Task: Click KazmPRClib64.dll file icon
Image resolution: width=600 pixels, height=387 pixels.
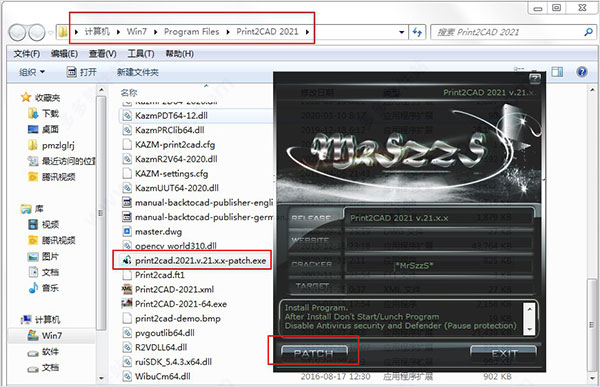Action: tap(127, 130)
